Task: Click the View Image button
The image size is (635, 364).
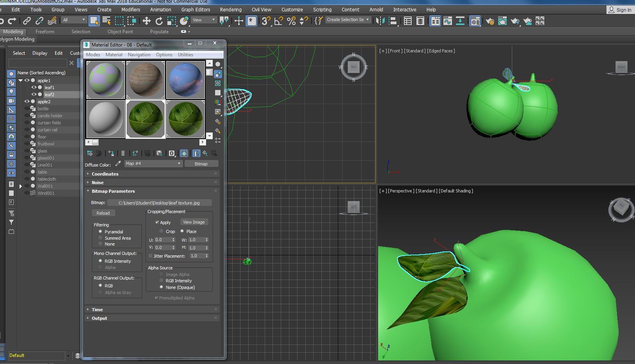Action: coord(194,222)
